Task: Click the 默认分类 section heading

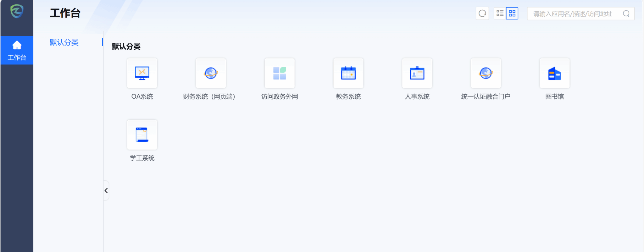Action: 126,47
